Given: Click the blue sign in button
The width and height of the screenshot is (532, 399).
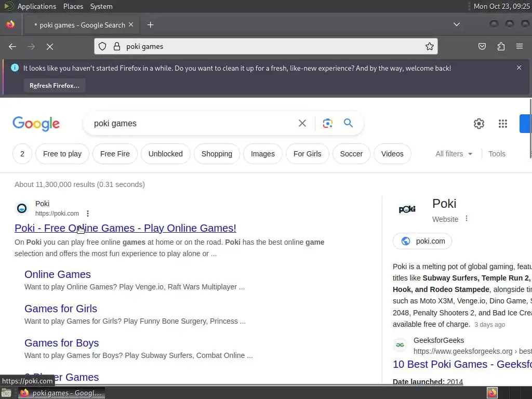Looking at the screenshot, I should click(x=526, y=124).
